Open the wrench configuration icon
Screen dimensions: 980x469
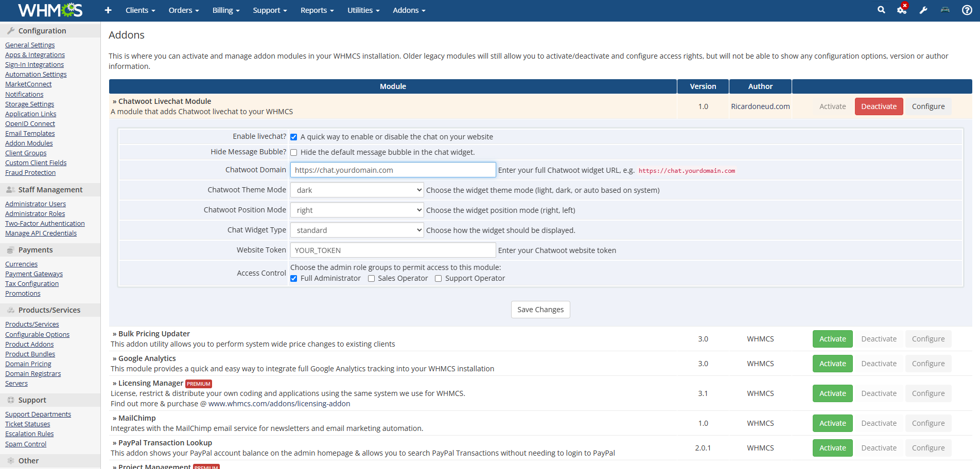(923, 10)
